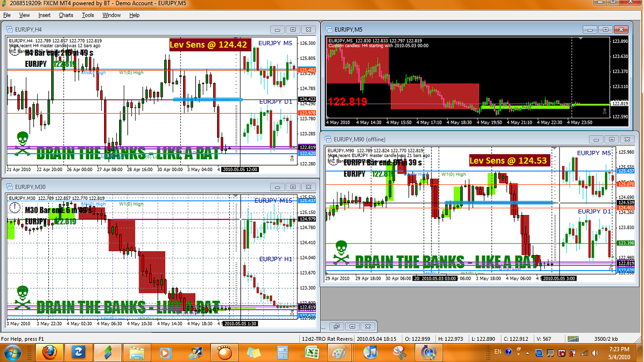Click the EURJPY H1 mini chart label
The width and height of the screenshot is (644, 362).
pyautogui.click(x=276, y=259)
